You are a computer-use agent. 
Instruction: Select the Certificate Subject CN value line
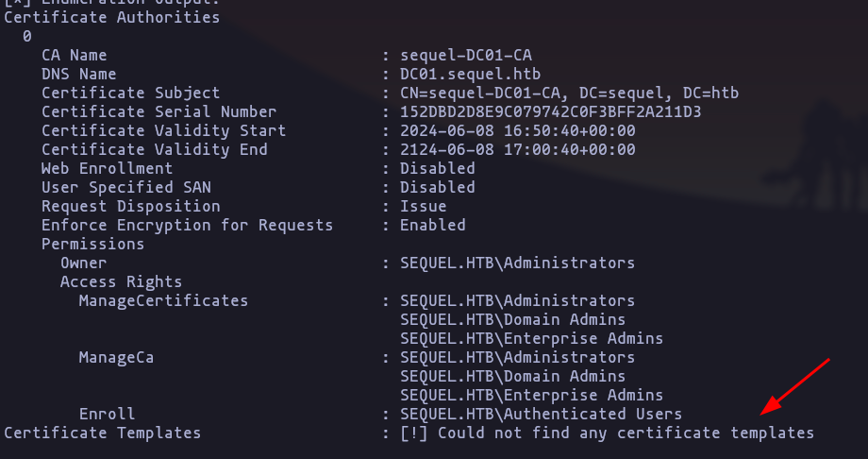(x=570, y=93)
